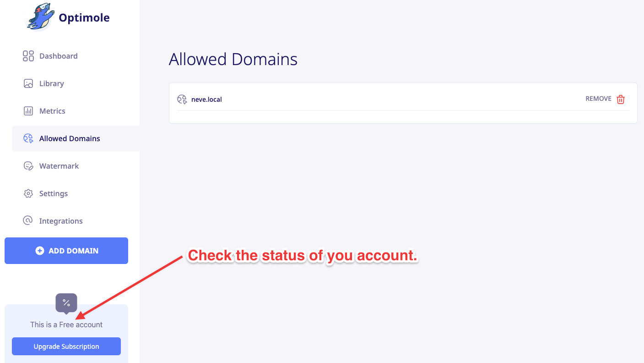Go to the Library section
This screenshot has width=644, height=363.
[x=51, y=83]
